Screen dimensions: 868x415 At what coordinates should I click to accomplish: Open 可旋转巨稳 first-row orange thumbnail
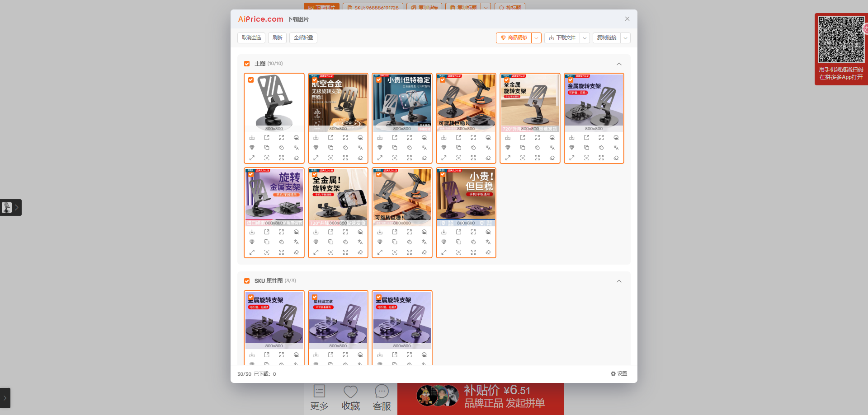point(466,103)
